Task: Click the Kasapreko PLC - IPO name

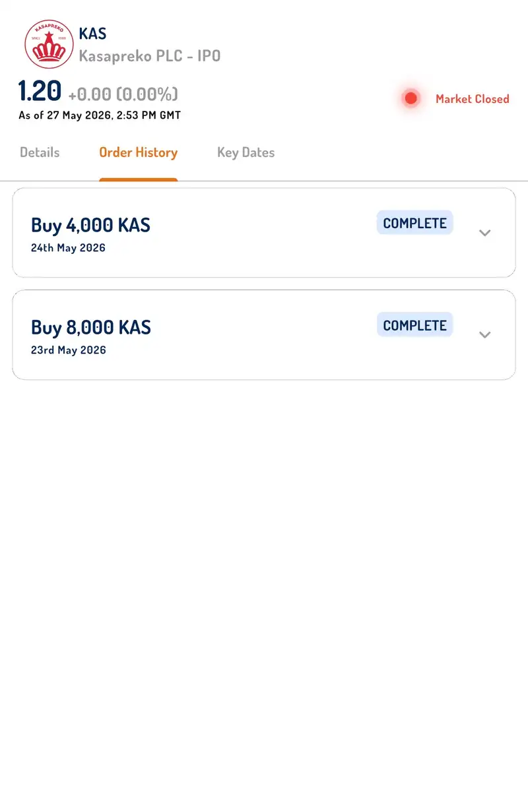Action: pos(150,56)
